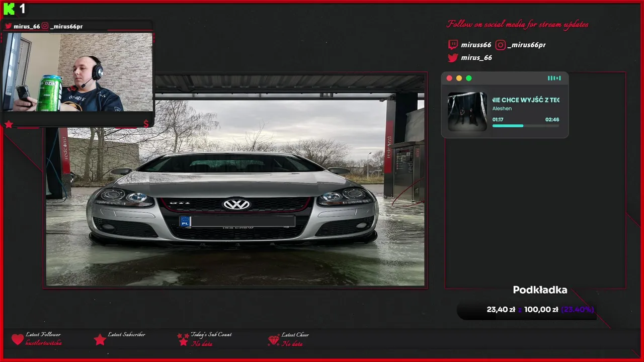Image resolution: width=644 pixels, height=362 pixels.
Task: Click the Twitter icon in the social media panel
Action: point(453,58)
